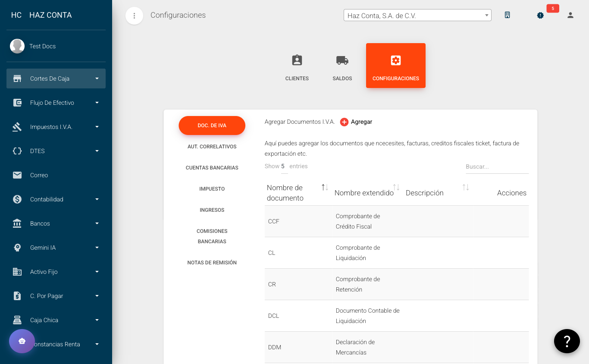The width and height of the screenshot is (589, 364).
Task: Open the Cortes De Caja sidebar icon
Action: [17, 78]
